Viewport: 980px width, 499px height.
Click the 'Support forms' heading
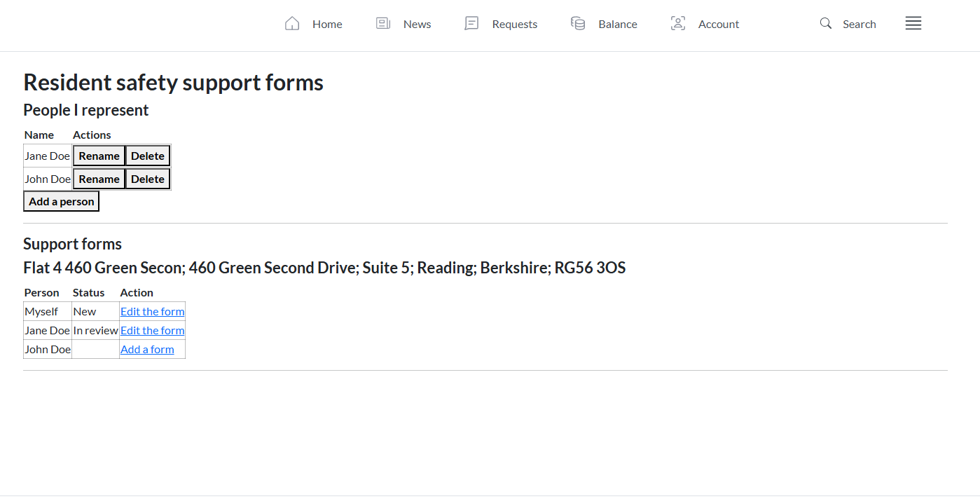(x=72, y=244)
